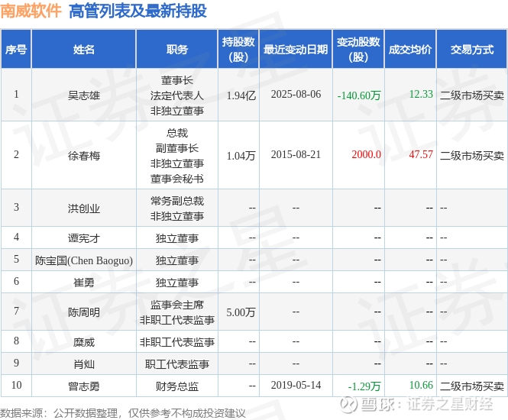Click the 常务副总裁 position text

click(177, 201)
